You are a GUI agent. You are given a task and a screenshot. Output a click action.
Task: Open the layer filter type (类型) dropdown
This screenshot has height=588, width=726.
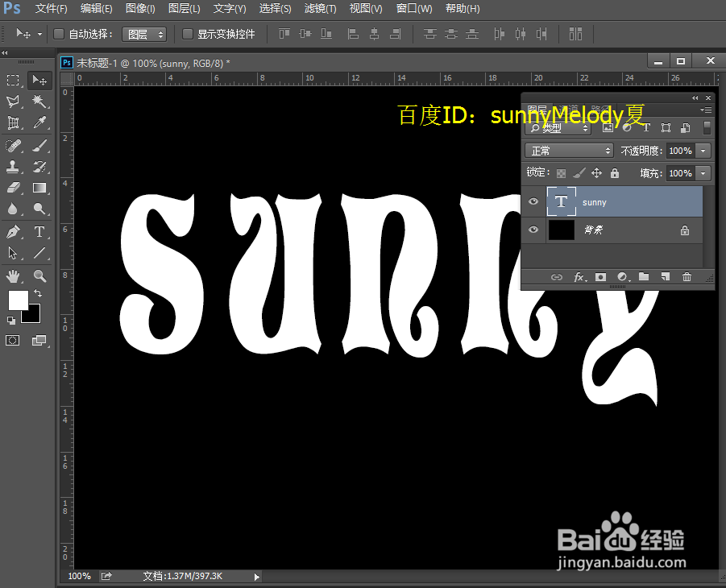(x=558, y=128)
